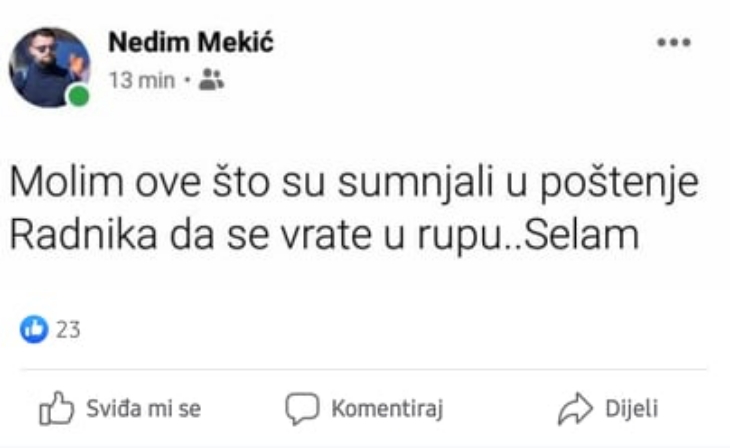730x448 pixels.
Task: Open Nedim Mekić's profile picture
Action: pyautogui.click(x=49, y=68)
